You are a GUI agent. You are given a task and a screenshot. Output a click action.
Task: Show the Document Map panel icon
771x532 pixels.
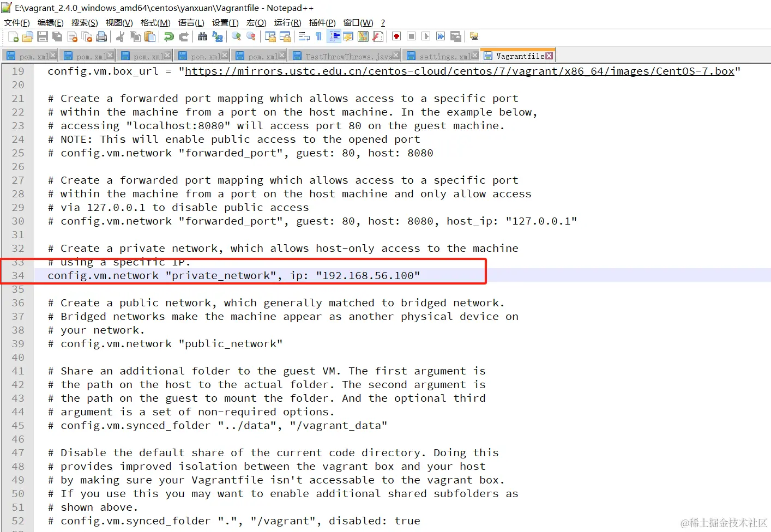(363, 37)
